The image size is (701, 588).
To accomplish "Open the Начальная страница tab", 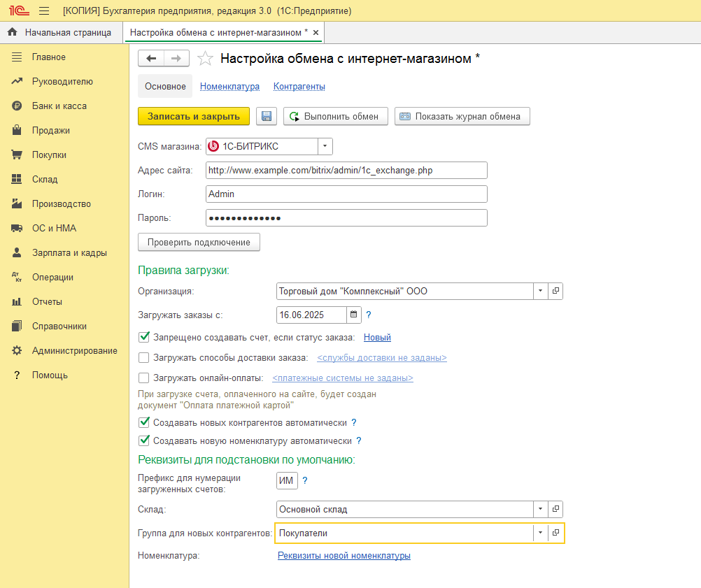I will click(62, 33).
